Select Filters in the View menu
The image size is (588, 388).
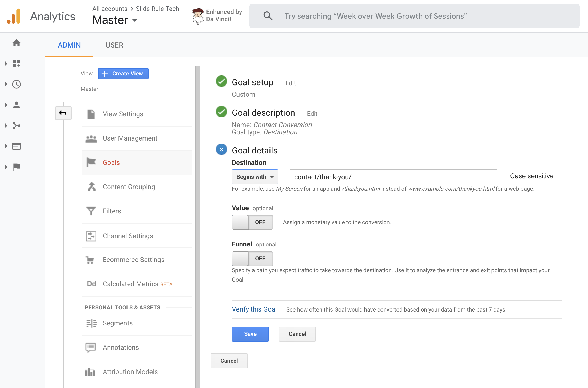[112, 211]
